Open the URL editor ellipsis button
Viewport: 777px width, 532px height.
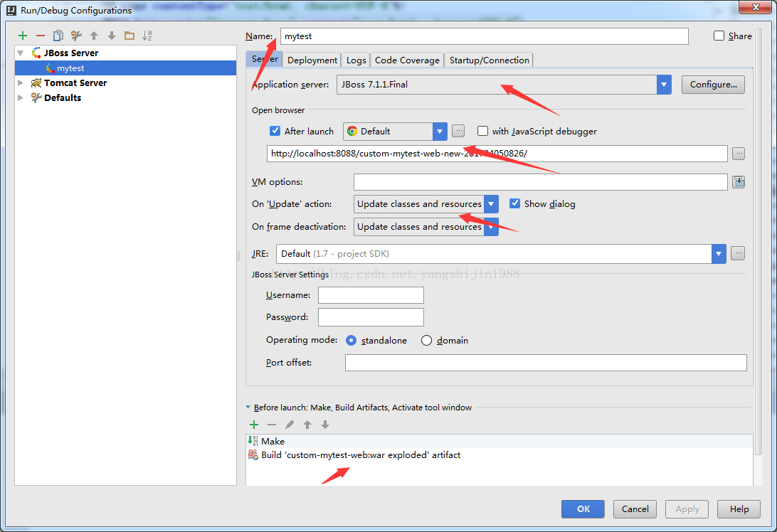(x=739, y=154)
